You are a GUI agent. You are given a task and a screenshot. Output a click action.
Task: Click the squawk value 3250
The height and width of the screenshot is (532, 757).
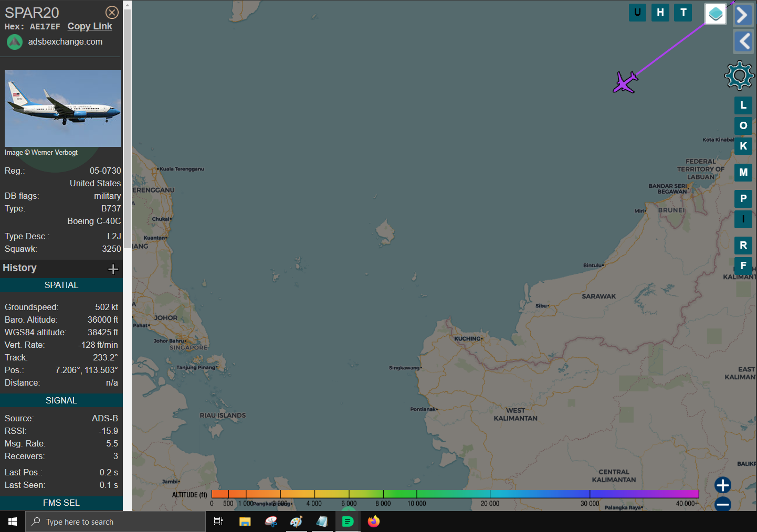point(111,249)
